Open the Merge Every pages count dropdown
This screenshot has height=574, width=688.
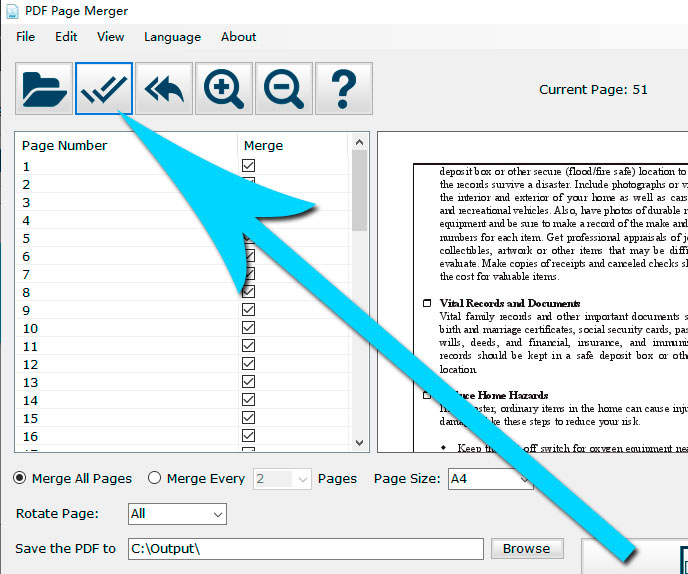point(282,479)
